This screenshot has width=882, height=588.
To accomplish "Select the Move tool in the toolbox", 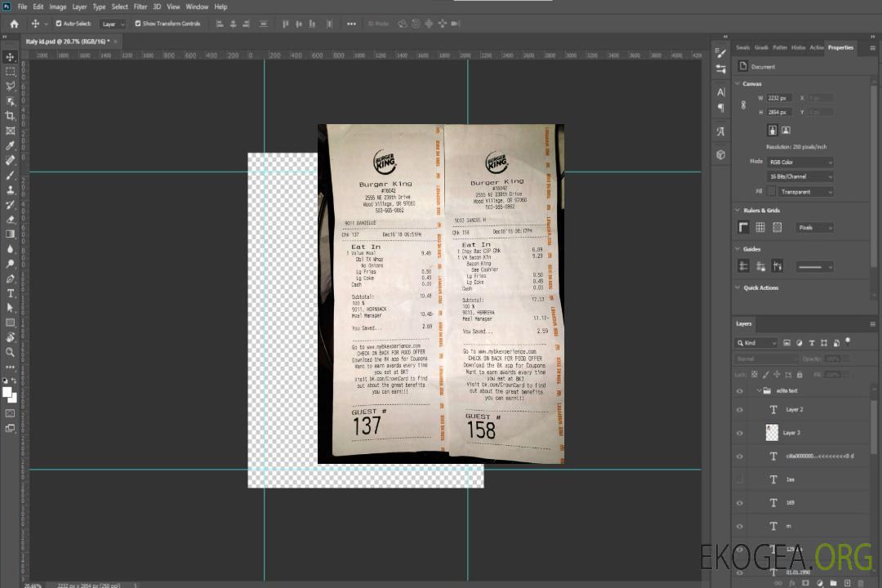I will pos(10,57).
